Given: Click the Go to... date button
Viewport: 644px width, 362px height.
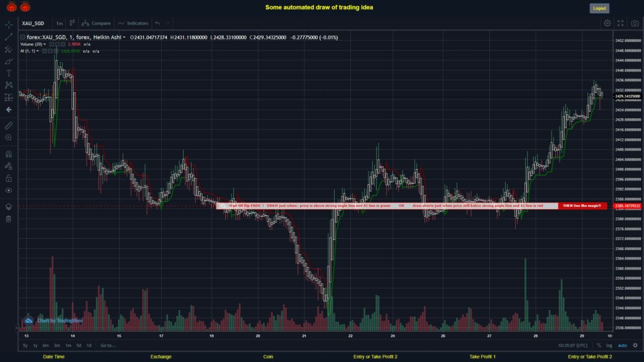Looking at the screenshot, I should (108, 346).
